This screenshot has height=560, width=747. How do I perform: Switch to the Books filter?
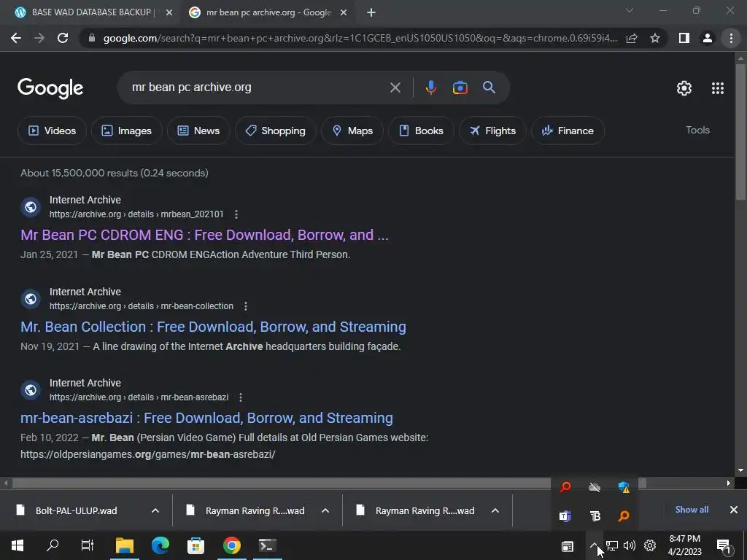point(421,131)
